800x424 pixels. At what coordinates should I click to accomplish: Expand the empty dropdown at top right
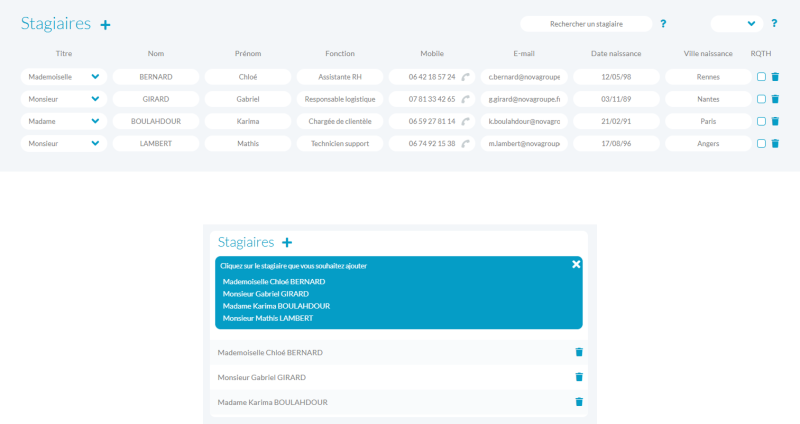point(737,23)
